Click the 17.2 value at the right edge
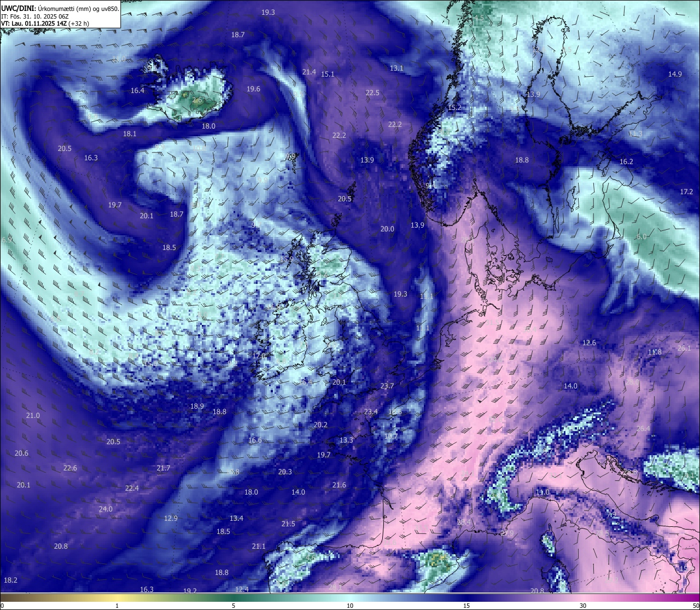Image resolution: width=700 pixels, height=610 pixels. pos(686,191)
